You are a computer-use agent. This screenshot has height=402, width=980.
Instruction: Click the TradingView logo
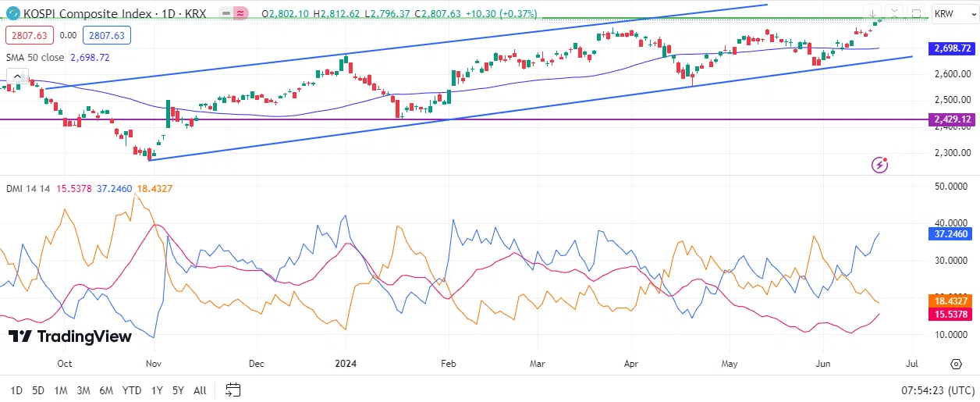click(70, 336)
